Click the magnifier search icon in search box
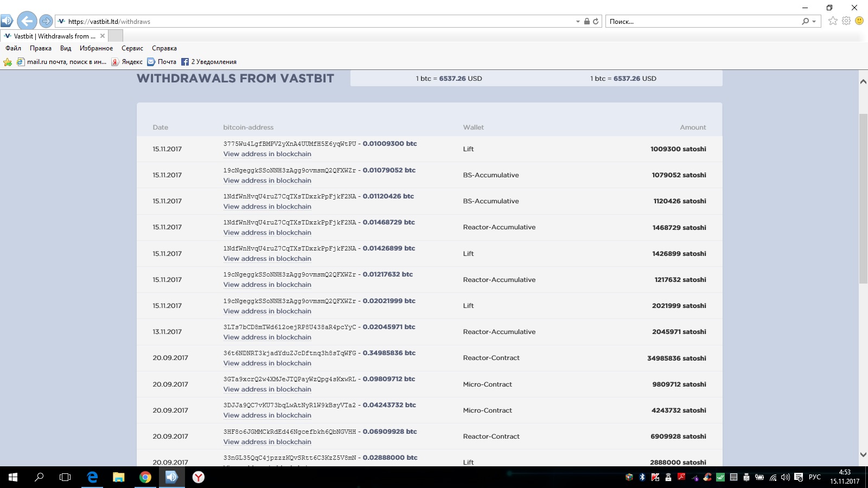 tap(806, 22)
